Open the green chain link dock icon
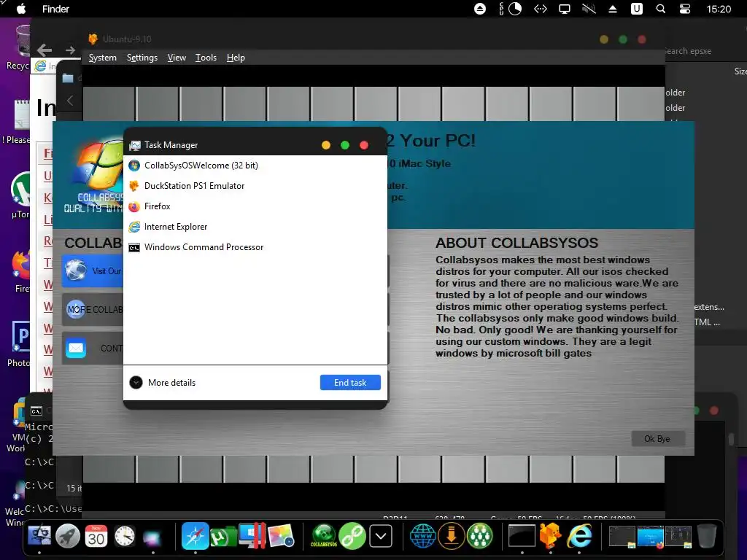This screenshot has height=560, width=747. 352,536
